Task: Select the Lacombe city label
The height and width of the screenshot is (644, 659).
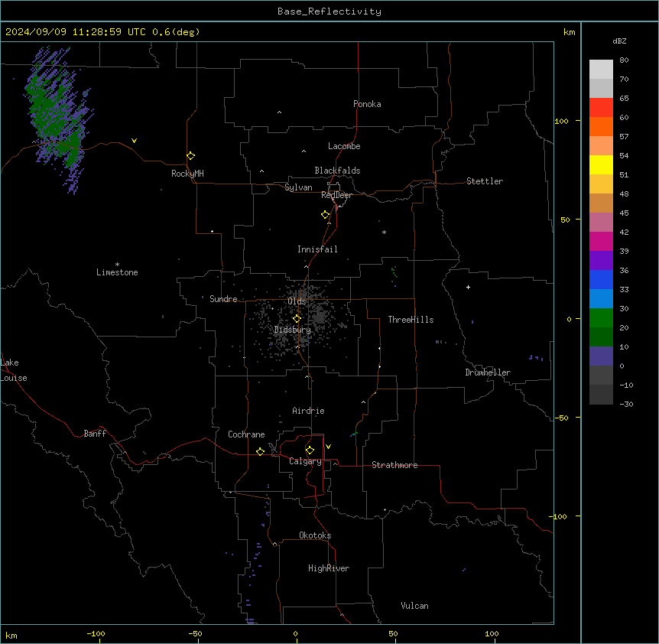Action: [x=344, y=146]
